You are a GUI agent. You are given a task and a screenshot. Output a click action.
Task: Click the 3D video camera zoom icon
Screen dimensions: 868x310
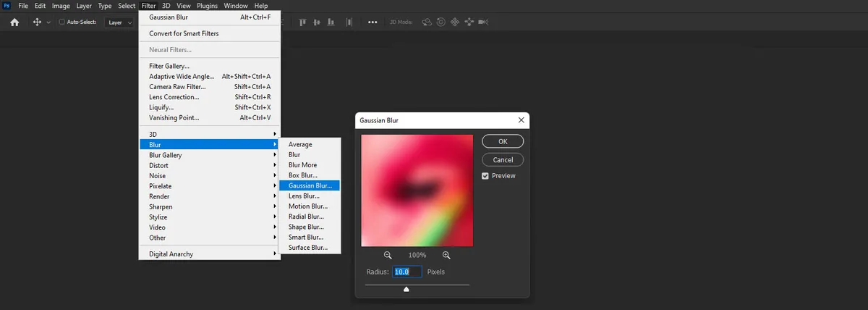[x=484, y=22]
